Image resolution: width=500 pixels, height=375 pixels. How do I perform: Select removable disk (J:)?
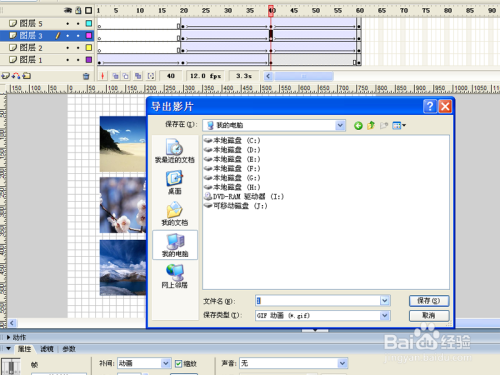tap(236, 206)
